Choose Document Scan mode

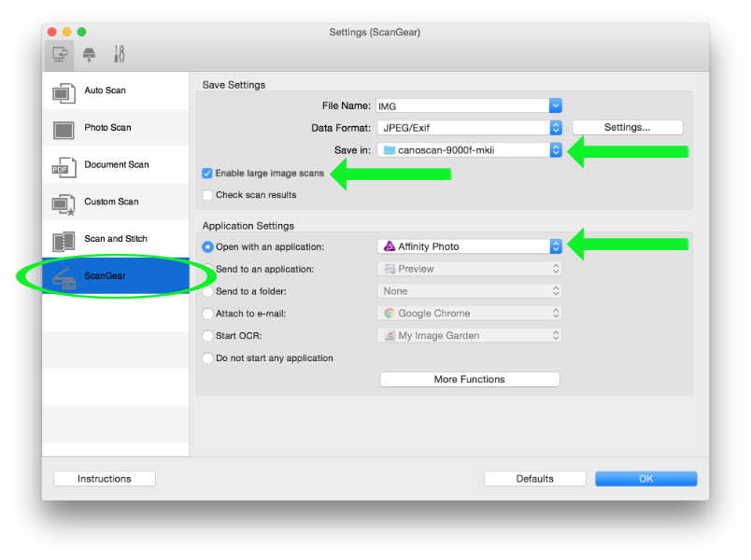(x=116, y=164)
